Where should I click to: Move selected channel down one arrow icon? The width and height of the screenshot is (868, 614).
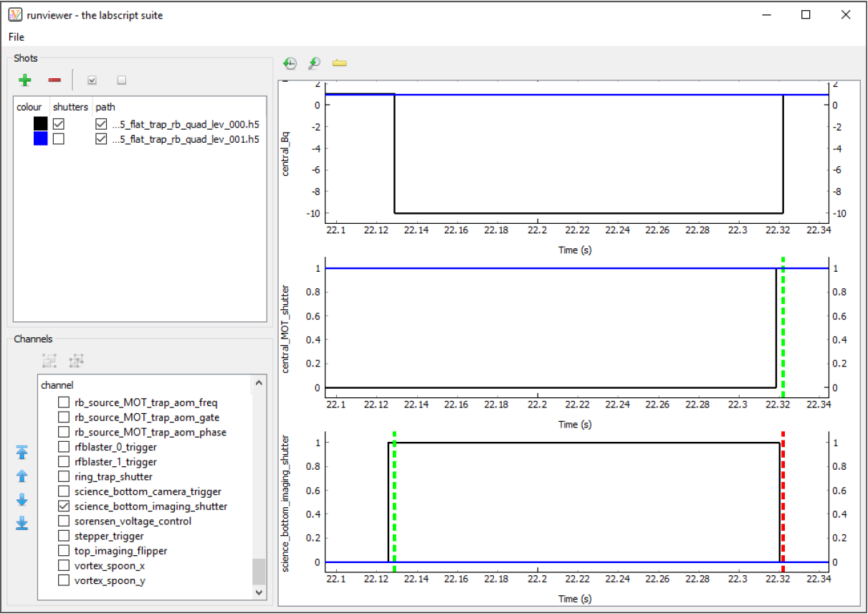coord(22,500)
